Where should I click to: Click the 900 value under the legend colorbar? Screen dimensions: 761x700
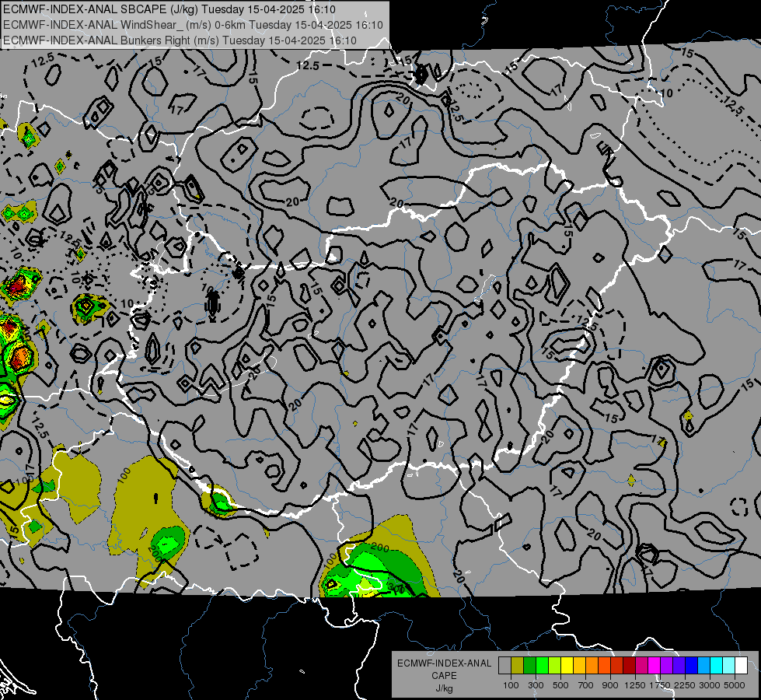pyautogui.click(x=610, y=685)
